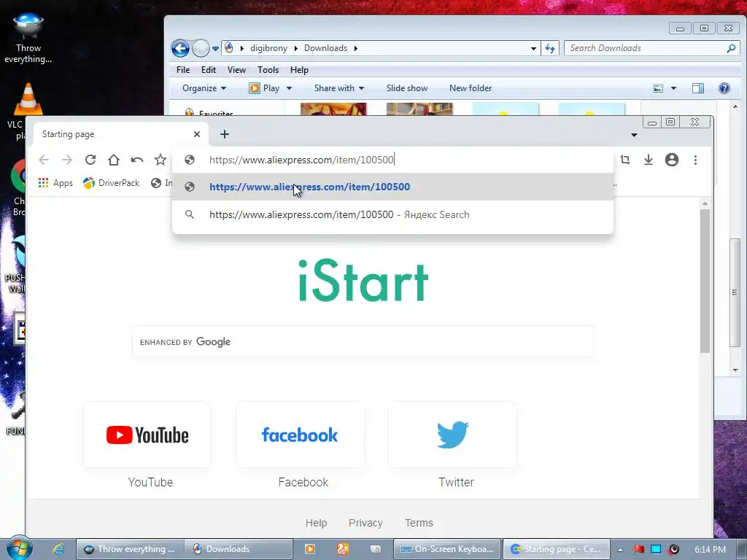
Task: Click the browser page vertical scrollbar
Action: click(705, 281)
